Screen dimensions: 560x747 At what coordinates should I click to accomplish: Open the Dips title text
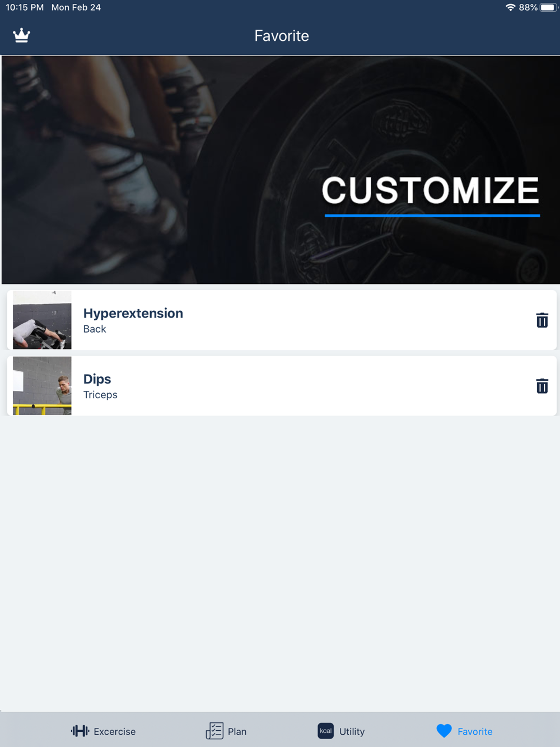97,379
